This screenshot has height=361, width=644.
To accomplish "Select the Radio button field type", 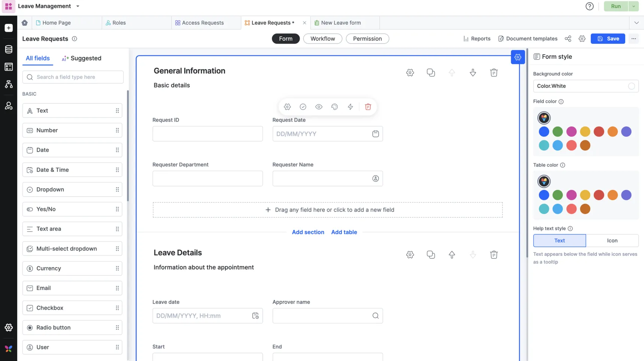I will pos(72,328).
